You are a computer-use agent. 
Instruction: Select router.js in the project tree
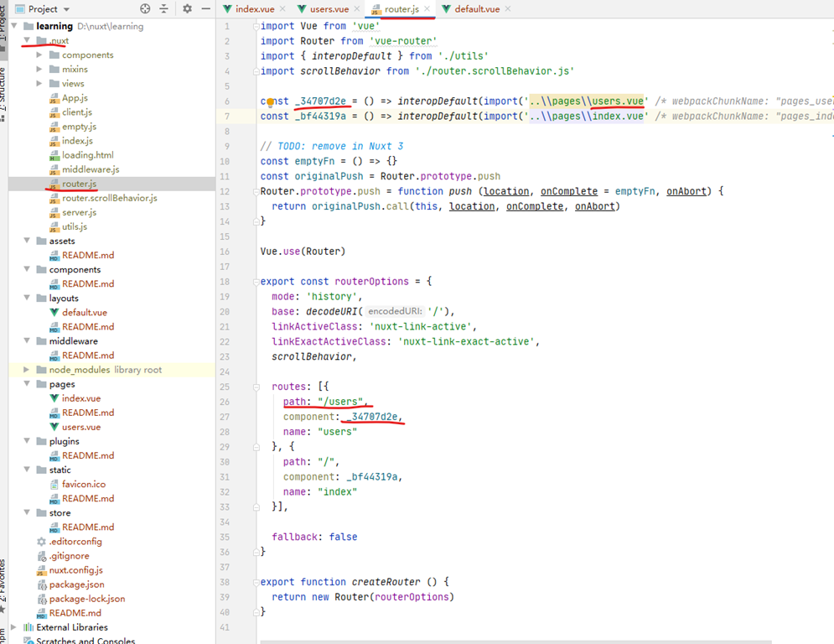click(79, 184)
